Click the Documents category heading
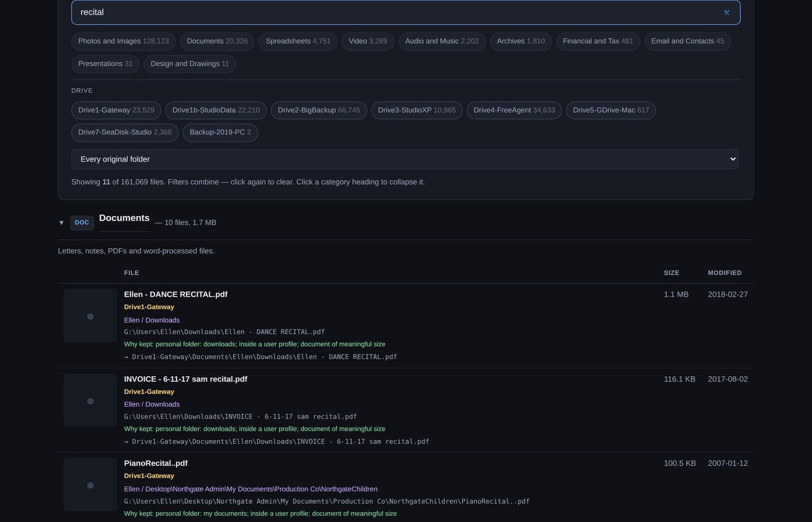This screenshot has width=812, height=522. (x=124, y=218)
